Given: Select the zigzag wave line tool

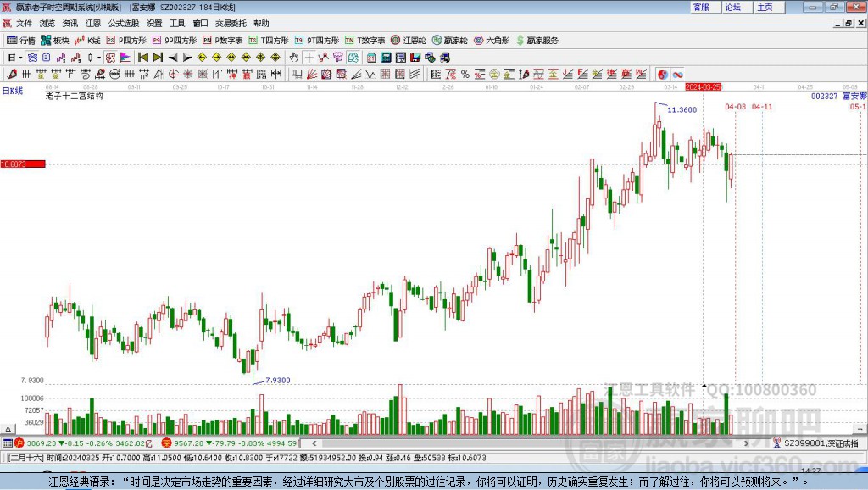Looking at the screenshot, I should coord(370,75).
